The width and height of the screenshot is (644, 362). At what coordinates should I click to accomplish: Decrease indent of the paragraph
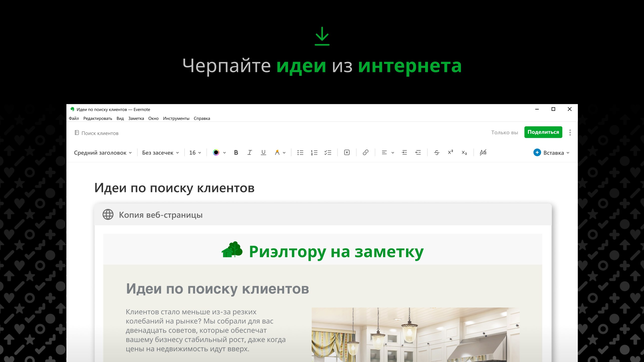(x=418, y=153)
